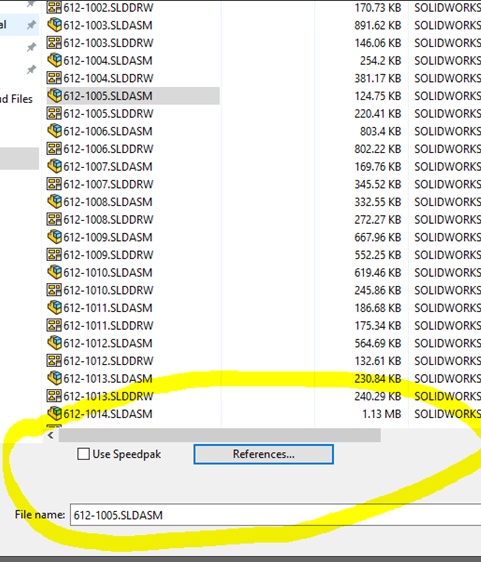Select file name 612-1004.SLDDRW

pos(108,78)
